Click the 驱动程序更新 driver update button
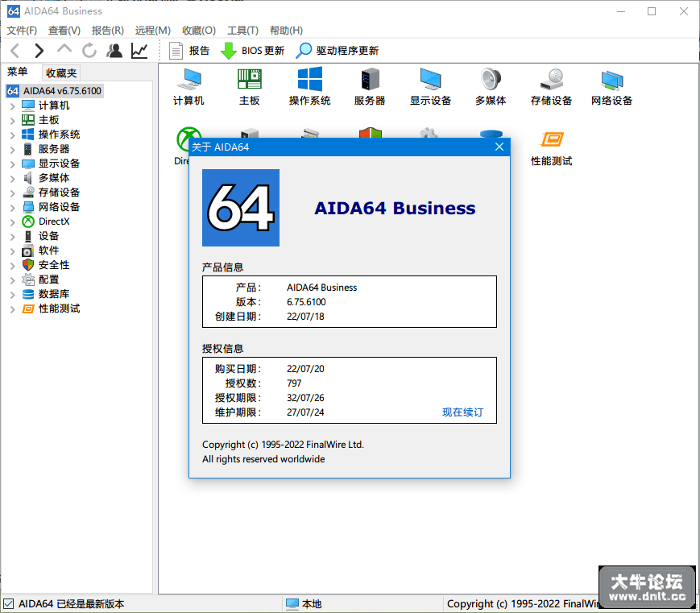The width and height of the screenshot is (700, 613). (337, 51)
